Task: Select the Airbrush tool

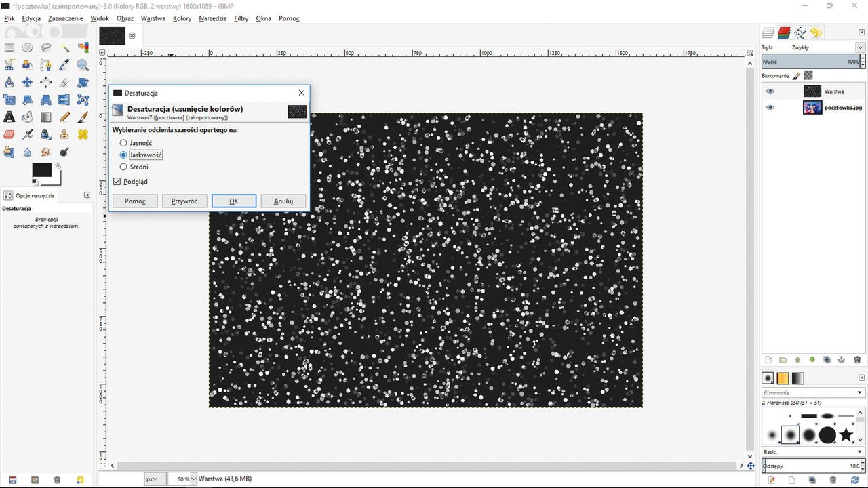Action: pos(28,135)
